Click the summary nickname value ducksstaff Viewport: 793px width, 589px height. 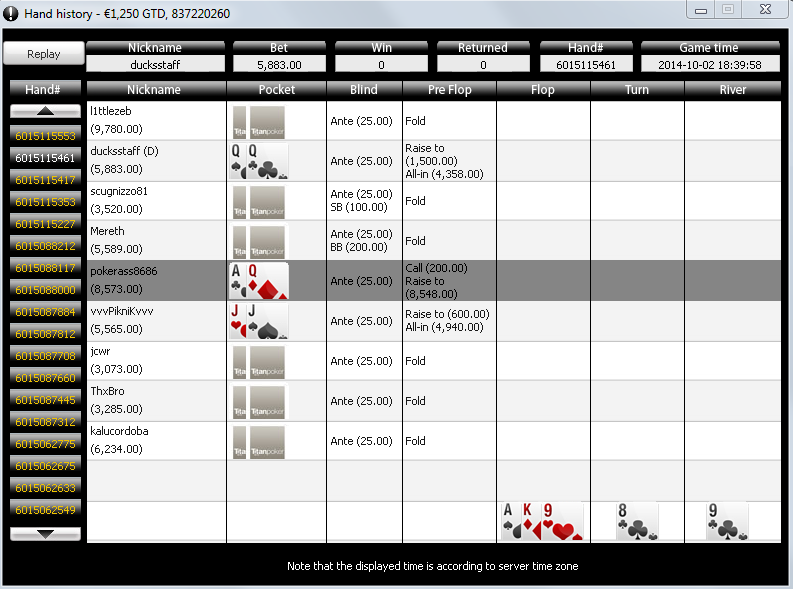pyautogui.click(x=156, y=65)
